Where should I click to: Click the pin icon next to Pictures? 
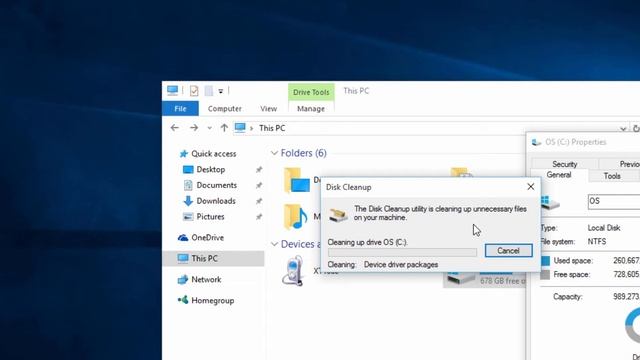click(259, 217)
